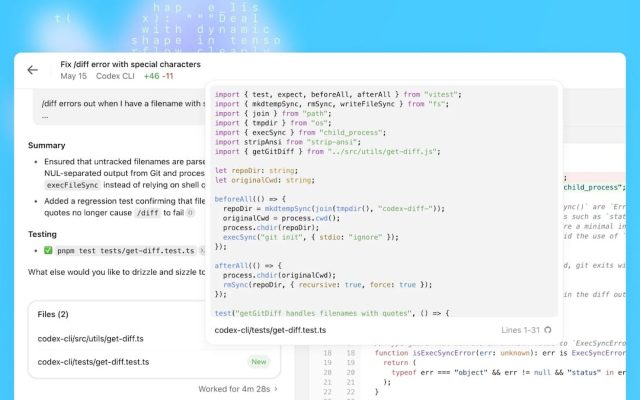The height and width of the screenshot is (400, 640).
Task: Click the green checkmark beside pnpm test
Action: [x=48, y=250]
